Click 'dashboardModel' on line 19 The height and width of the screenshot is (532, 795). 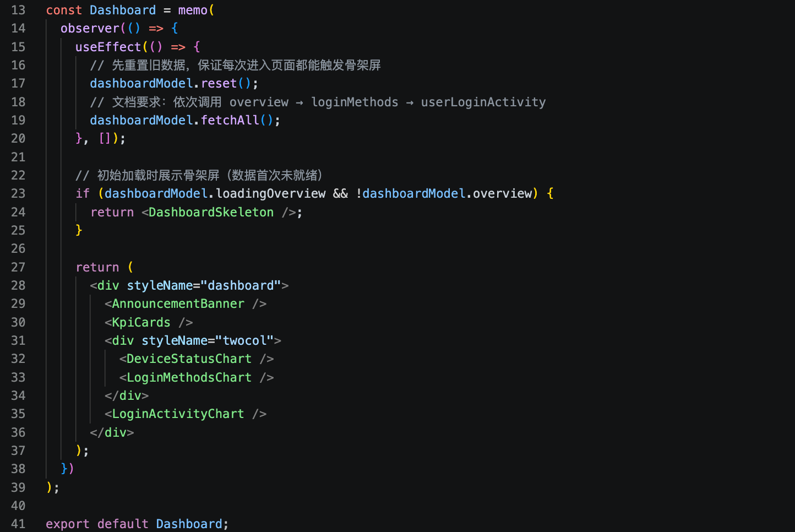[x=141, y=120]
